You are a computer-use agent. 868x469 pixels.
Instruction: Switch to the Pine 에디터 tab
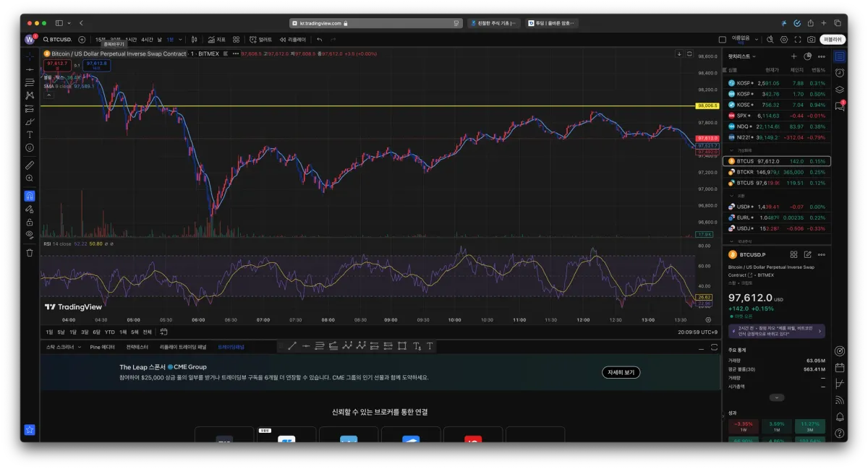click(x=102, y=347)
